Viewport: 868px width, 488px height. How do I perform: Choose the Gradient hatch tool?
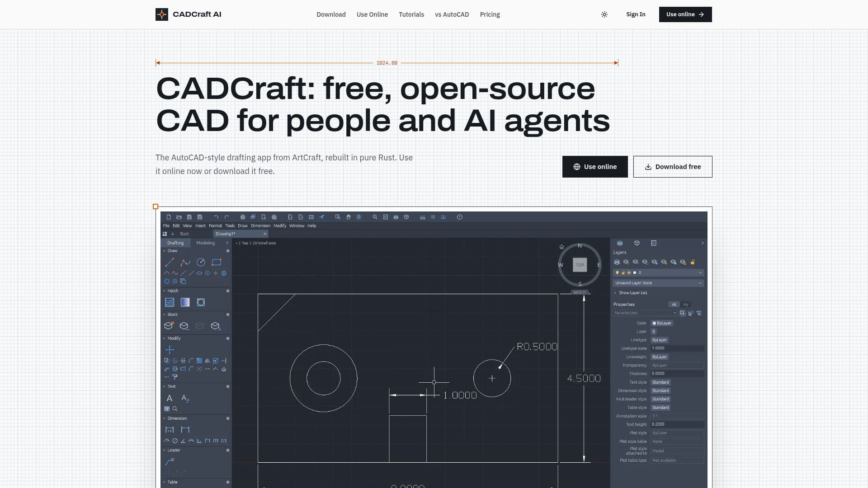[x=185, y=302]
